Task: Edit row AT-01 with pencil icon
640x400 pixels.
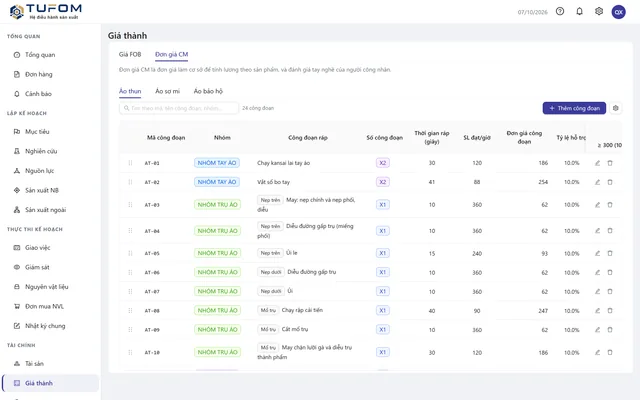Action: click(597, 163)
